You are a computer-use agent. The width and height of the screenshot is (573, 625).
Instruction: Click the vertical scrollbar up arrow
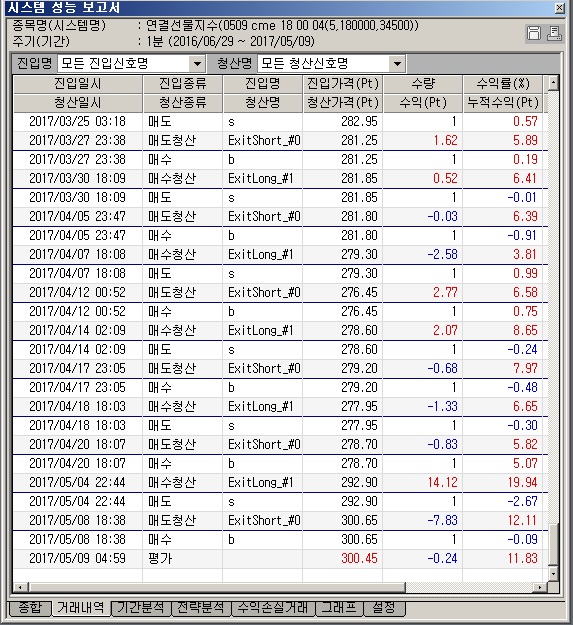point(553,83)
